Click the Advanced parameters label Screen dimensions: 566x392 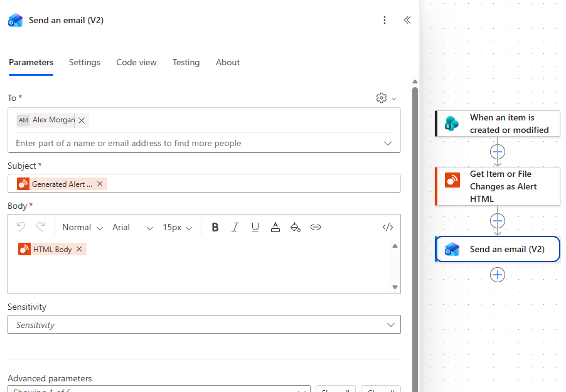(x=50, y=378)
